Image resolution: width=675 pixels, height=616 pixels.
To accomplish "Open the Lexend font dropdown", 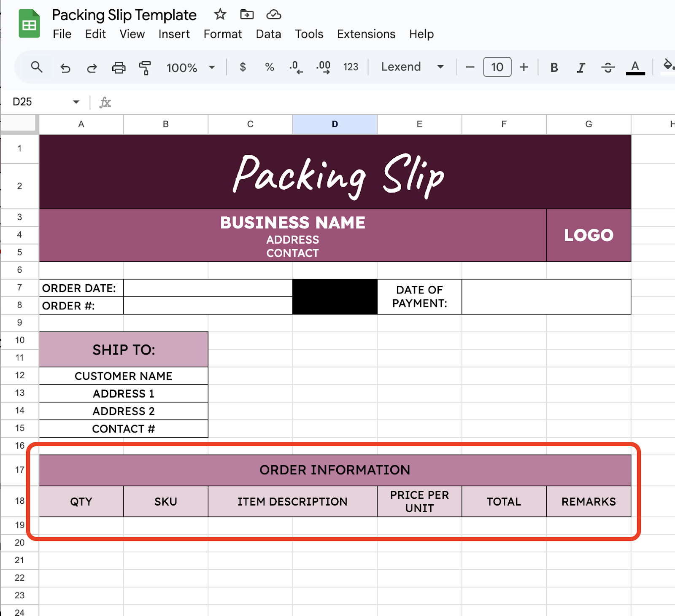I will 440,67.
